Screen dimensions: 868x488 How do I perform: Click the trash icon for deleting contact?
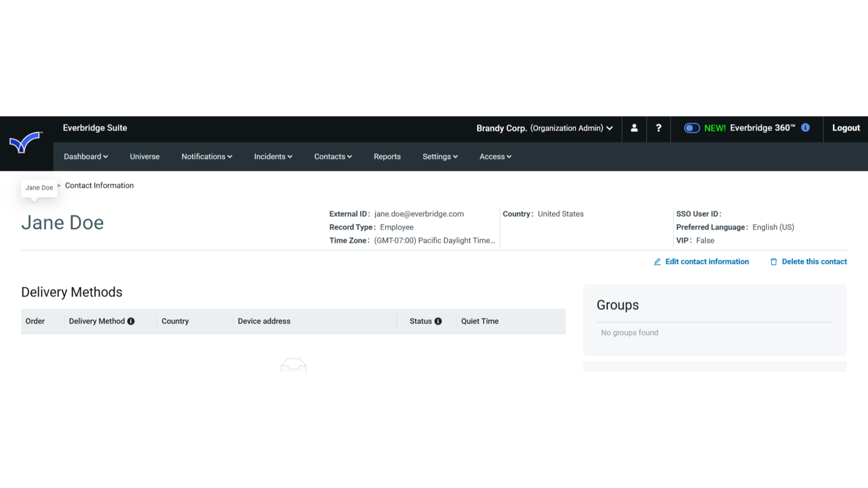coord(774,262)
